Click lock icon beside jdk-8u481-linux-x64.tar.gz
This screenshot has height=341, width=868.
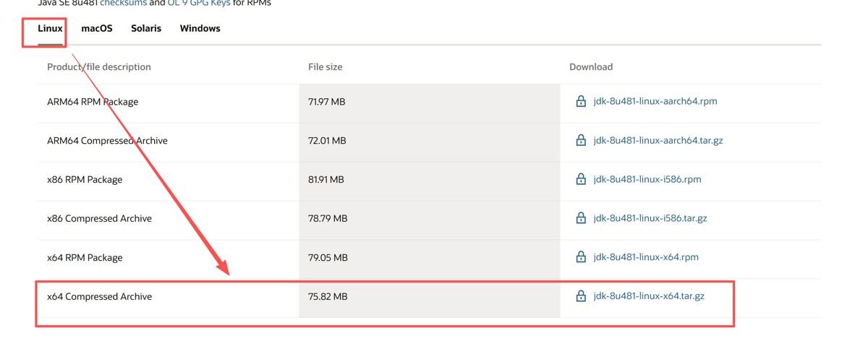pyautogui.click(x=580, y=296)
